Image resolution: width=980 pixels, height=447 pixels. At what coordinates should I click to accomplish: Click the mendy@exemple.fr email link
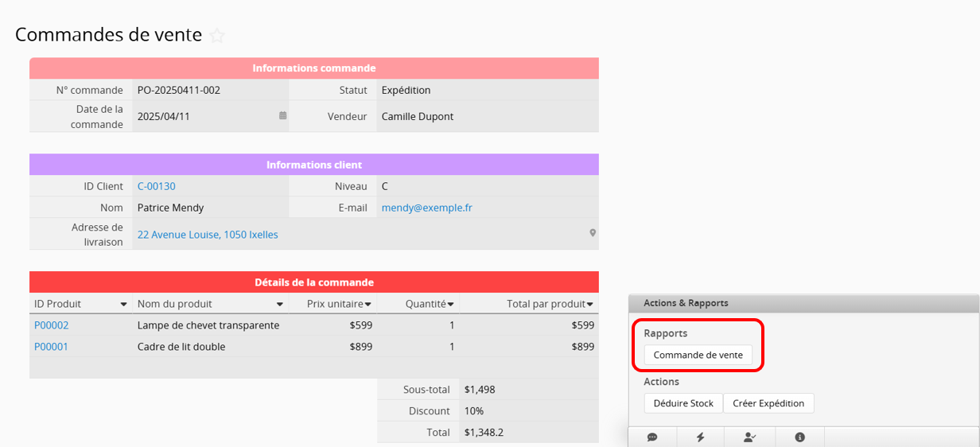(x=426, y=208)
